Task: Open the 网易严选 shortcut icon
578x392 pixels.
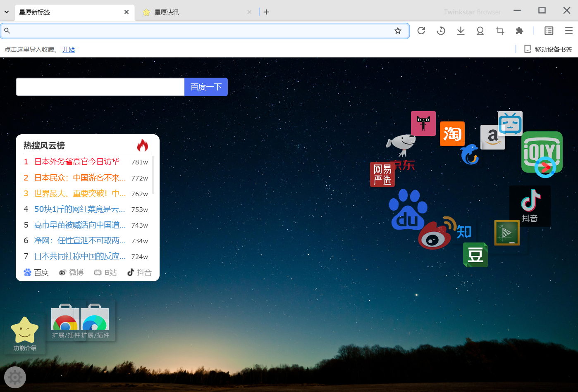Action: coord(382,174)
